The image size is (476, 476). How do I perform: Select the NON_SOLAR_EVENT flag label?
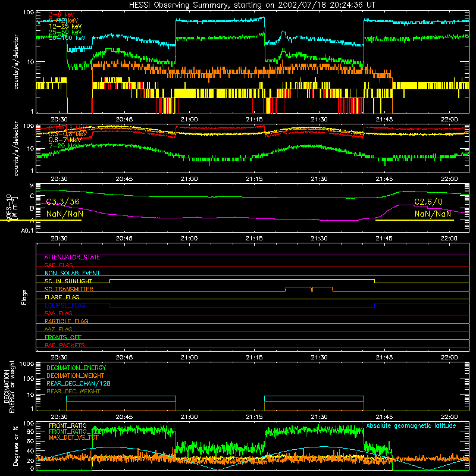pyautogui.click(x=72, y=273)
